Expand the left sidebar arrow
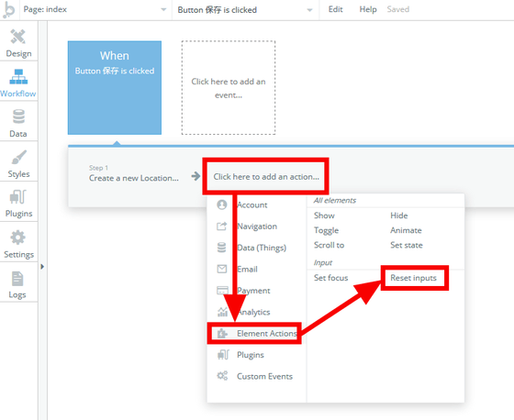This screenshot has width=514, height=420. point(42,266)
